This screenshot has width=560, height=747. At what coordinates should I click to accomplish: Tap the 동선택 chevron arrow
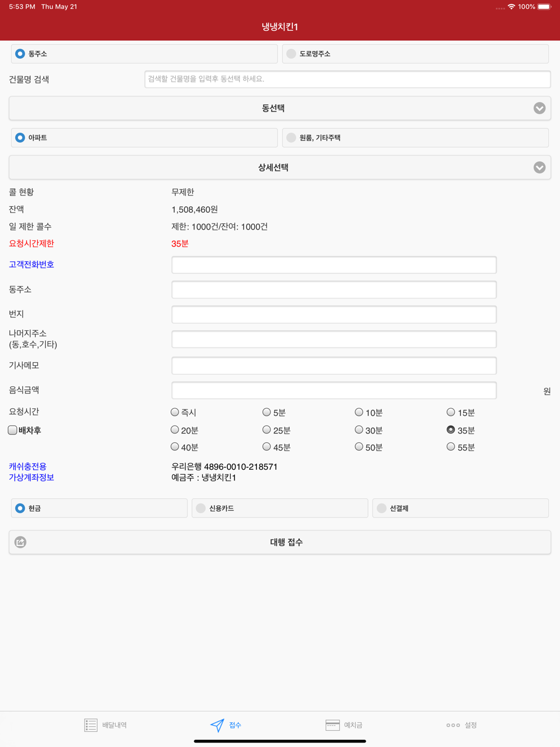(x=539, y=108)
